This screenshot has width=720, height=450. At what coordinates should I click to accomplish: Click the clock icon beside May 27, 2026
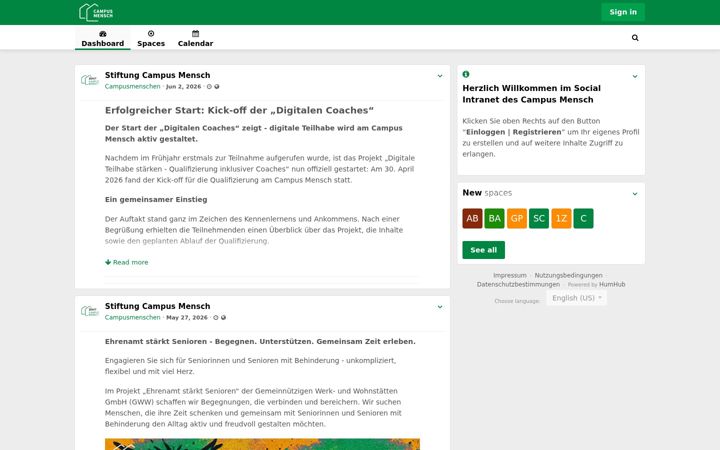click(216, 317)
